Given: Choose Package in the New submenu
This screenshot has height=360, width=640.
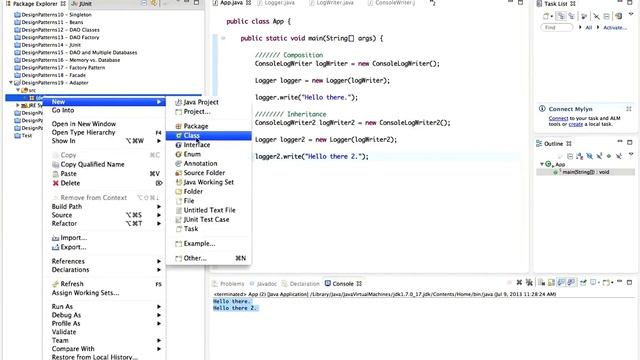Looking at the screenshot, I should [x=208, y=126].
